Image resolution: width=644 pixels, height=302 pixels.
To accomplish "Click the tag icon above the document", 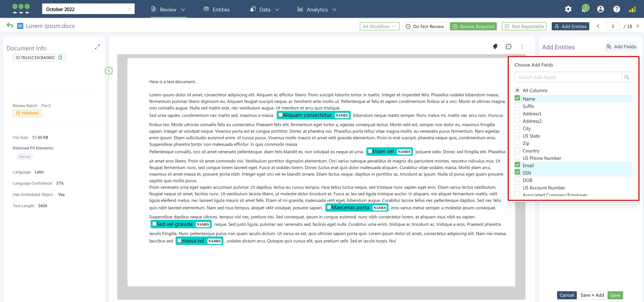I will click(495, 47).
